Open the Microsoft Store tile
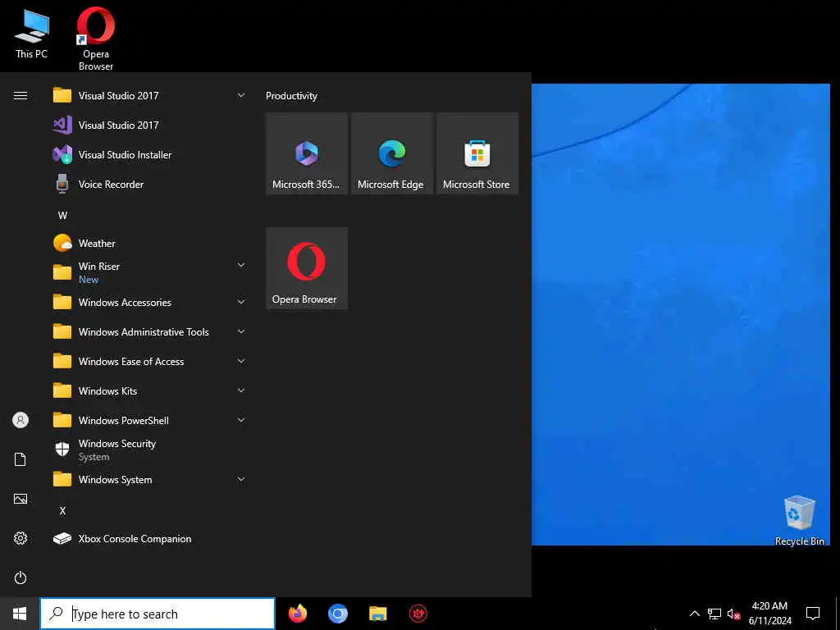840x630 pixels. coord(477,153)
